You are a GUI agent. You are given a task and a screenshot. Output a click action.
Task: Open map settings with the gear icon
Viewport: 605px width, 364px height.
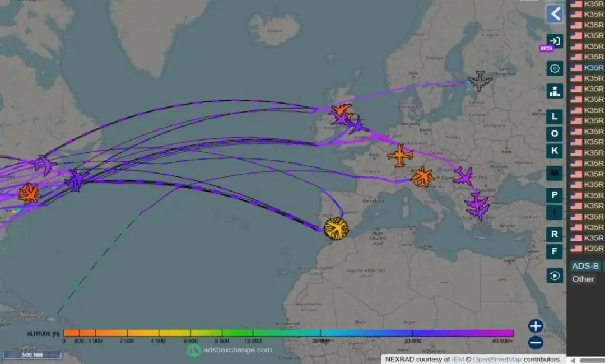click(x=555, y=68)
